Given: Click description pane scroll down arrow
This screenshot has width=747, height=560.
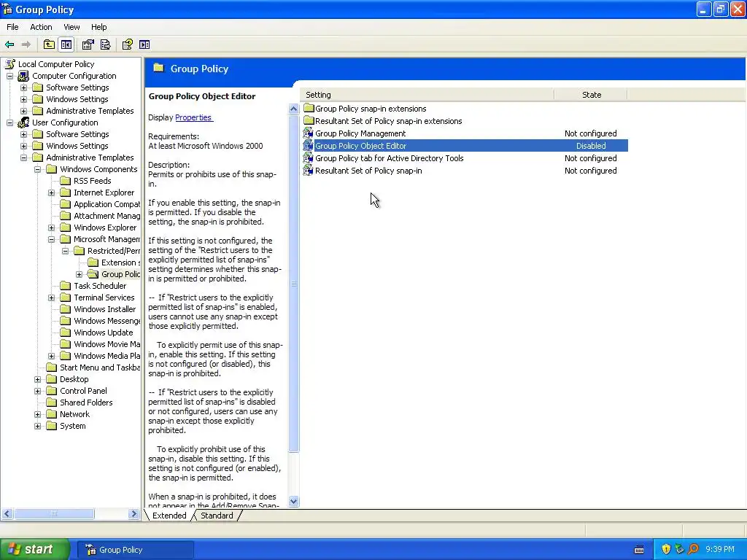Looking at the screenshot, I should click(x=293, y=501).
